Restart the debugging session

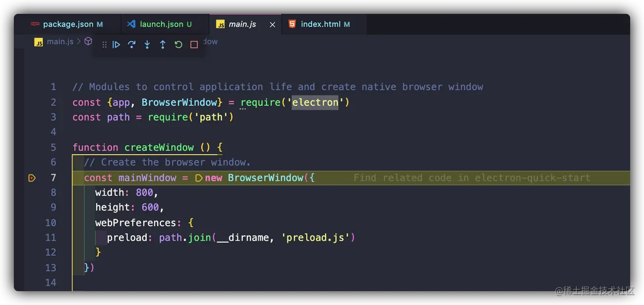click(178, 44)
